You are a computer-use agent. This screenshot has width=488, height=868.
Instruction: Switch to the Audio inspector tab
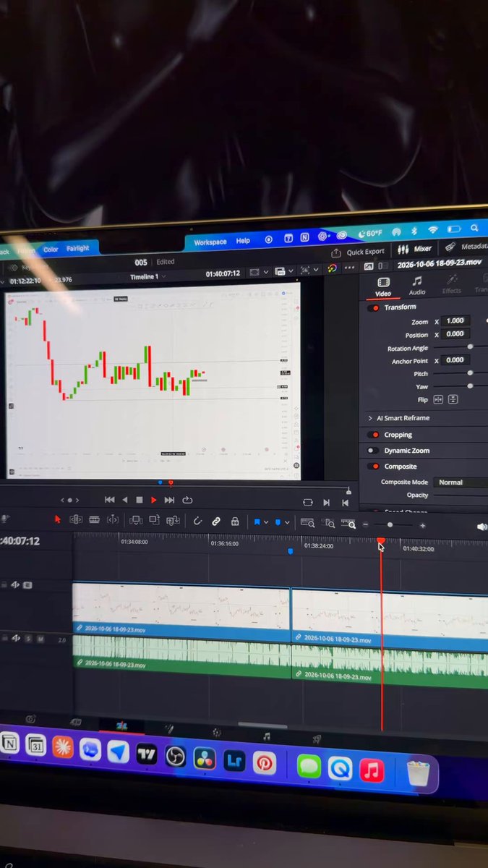(x=417, y=286)
